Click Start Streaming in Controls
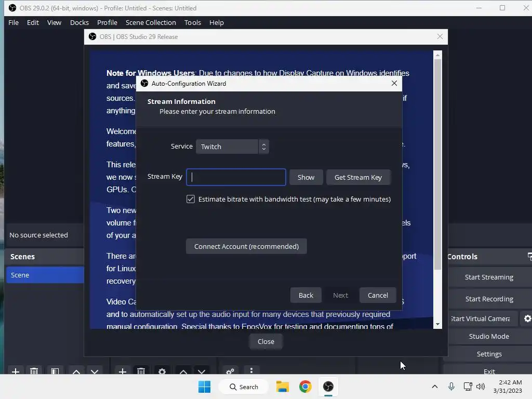This screenshot has height=399, width=532. [x=489, y=277]
